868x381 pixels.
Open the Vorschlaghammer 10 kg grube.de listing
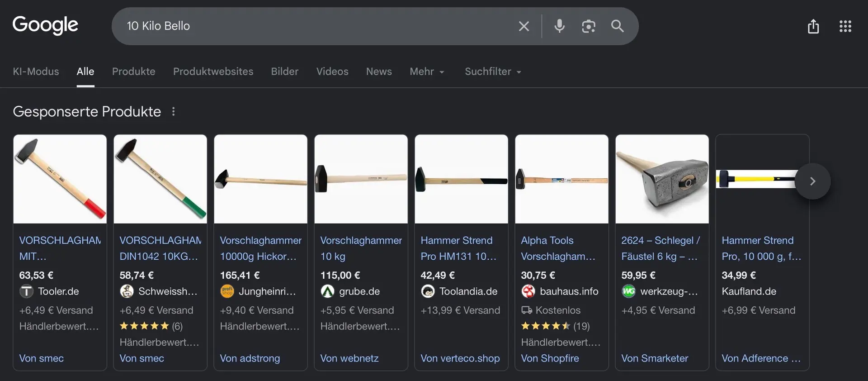coord(361,248)
